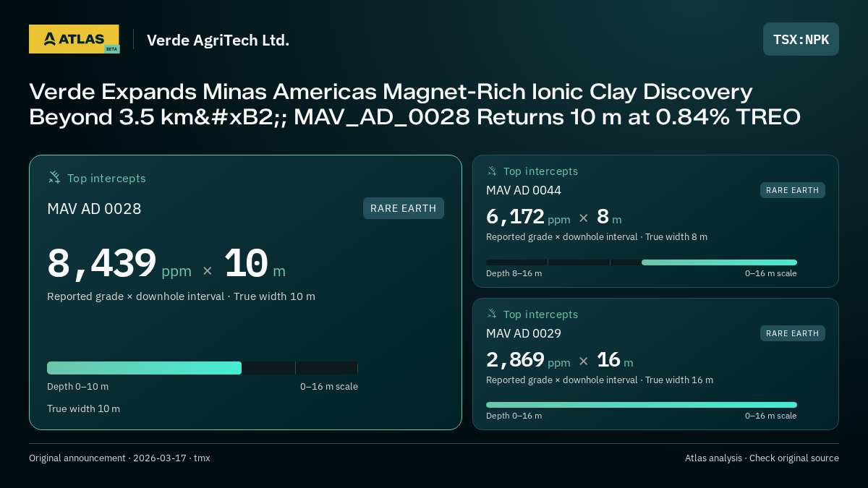This screenshot has height=488, width=868.
Task: Click the 2,869 ppm grade value
Action: (x=528, y=359)
